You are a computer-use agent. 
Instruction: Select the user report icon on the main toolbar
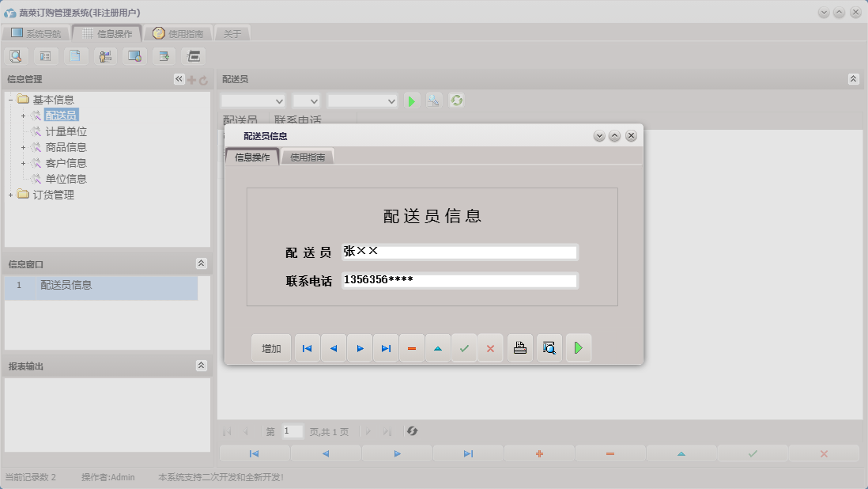click(x=104, y=56)
